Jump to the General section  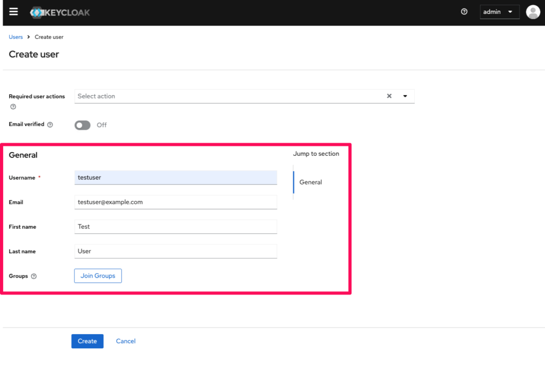click(x=310, y=182)
